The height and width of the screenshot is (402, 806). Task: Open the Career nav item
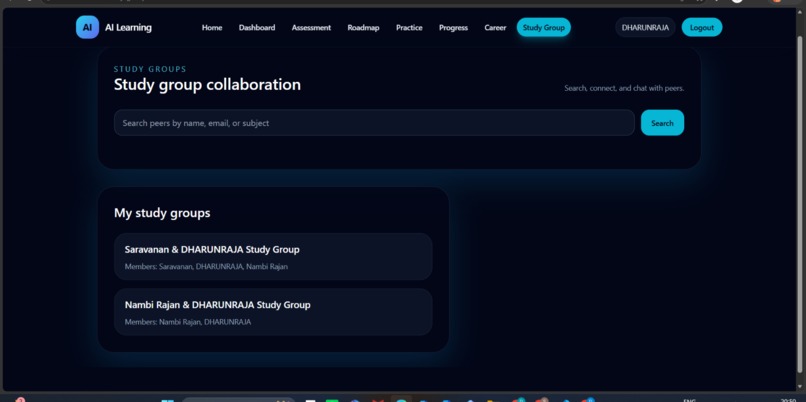[496, 28]
